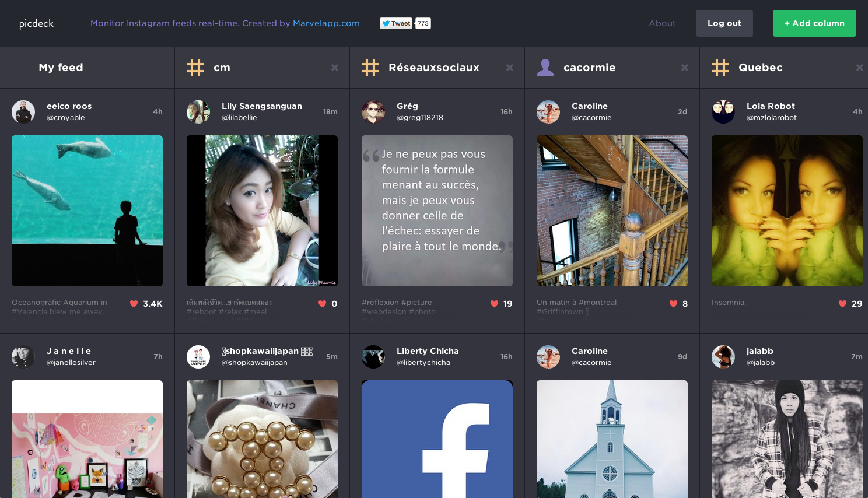Like Lily Saengsanguan's post heart
This screenshot has width=868, height=498.
coord(322,304)
